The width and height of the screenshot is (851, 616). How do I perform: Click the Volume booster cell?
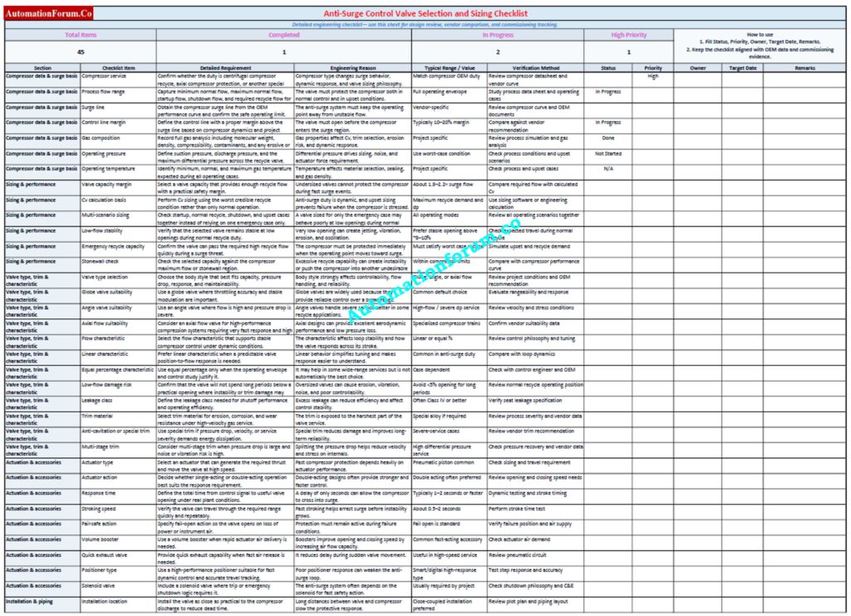(118, 544)
